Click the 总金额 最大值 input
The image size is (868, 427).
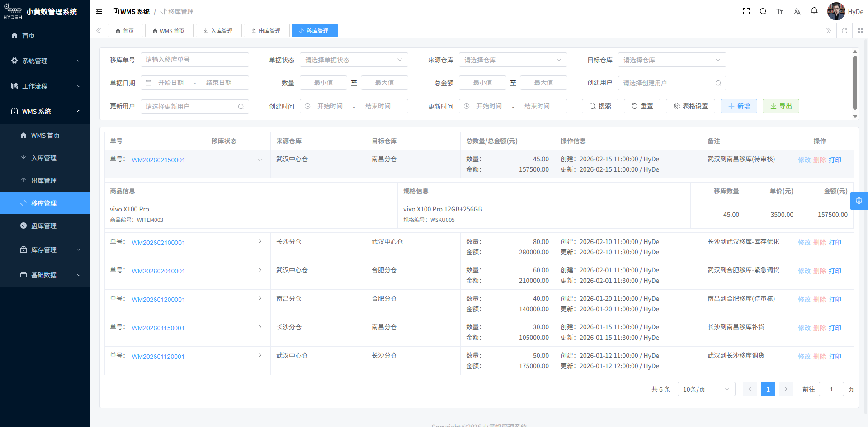(543, 83)
